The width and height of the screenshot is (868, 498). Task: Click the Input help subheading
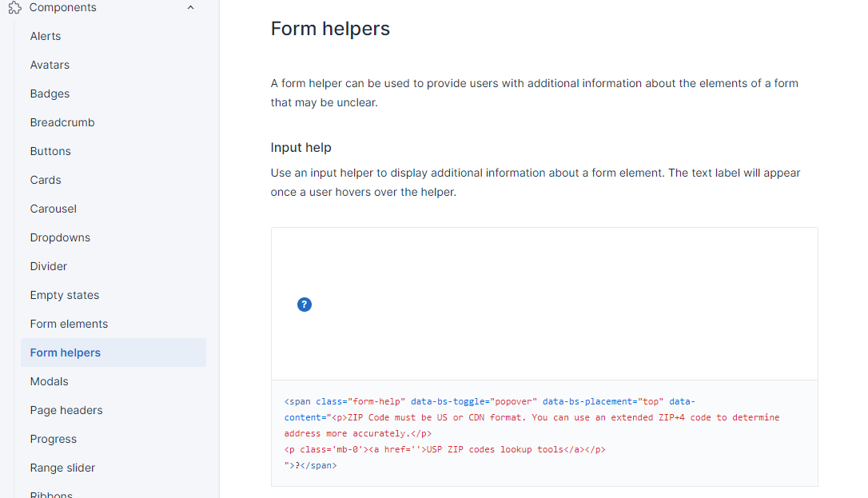pos(301,148)
